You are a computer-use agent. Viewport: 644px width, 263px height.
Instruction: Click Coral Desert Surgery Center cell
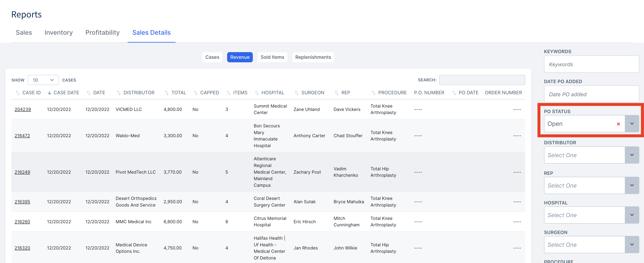pyautogui.click(x=269, y=201)
